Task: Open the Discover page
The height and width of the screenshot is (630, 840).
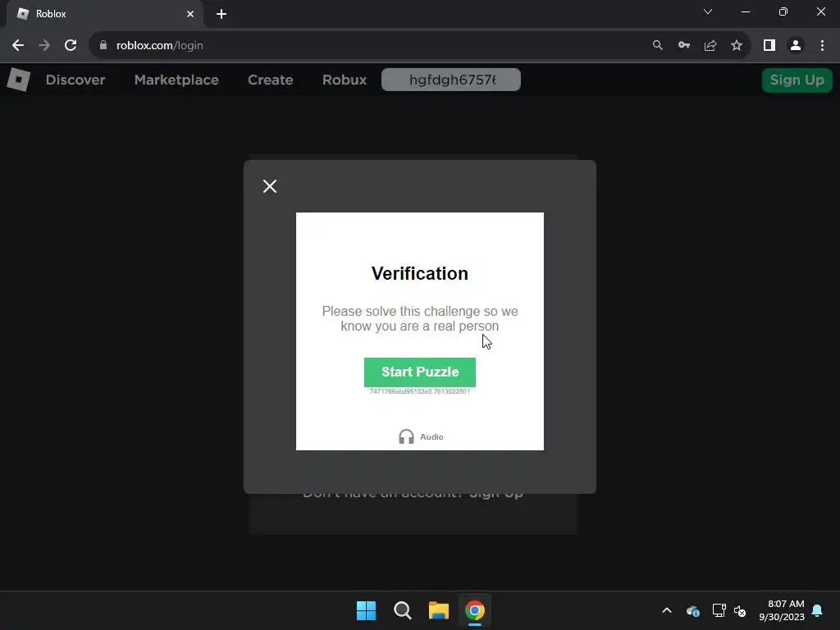Action: pyautogui.click(x=75, y=80)
